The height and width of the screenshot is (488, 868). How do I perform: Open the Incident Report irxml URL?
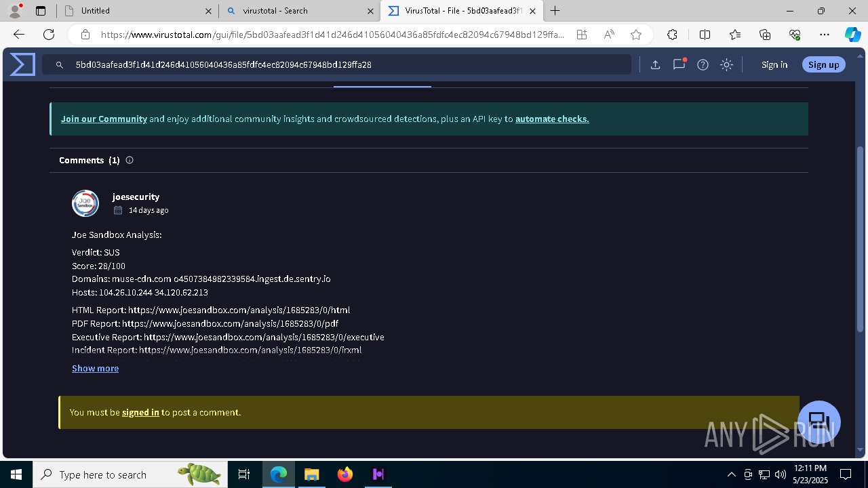click(x=250, y=350)
